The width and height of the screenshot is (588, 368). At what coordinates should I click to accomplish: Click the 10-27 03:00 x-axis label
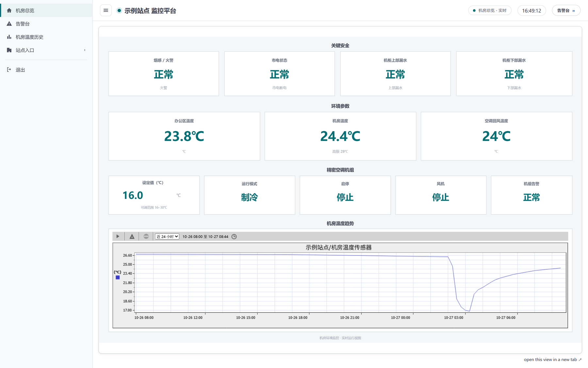pyautogui.click(x=453, y=318)
